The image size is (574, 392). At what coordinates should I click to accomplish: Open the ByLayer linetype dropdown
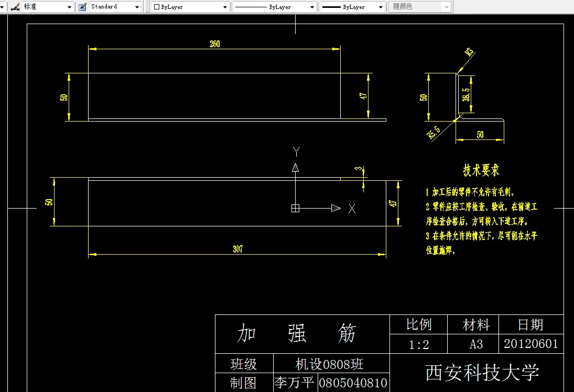click(312, 7)
